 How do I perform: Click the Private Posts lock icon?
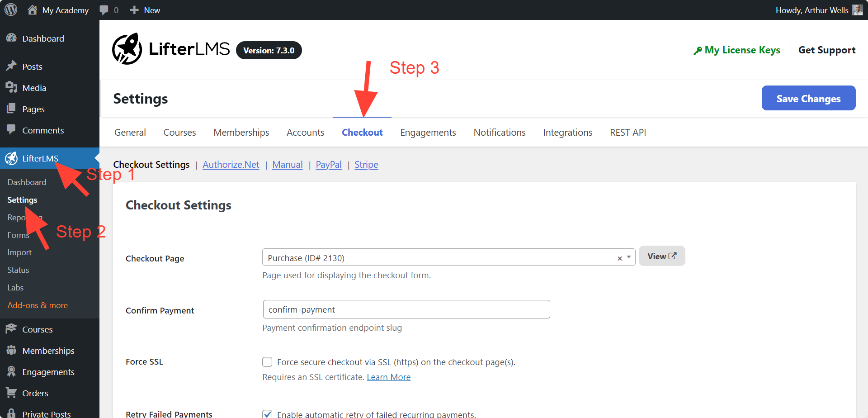pyautogui.click(x=11, y=413)
